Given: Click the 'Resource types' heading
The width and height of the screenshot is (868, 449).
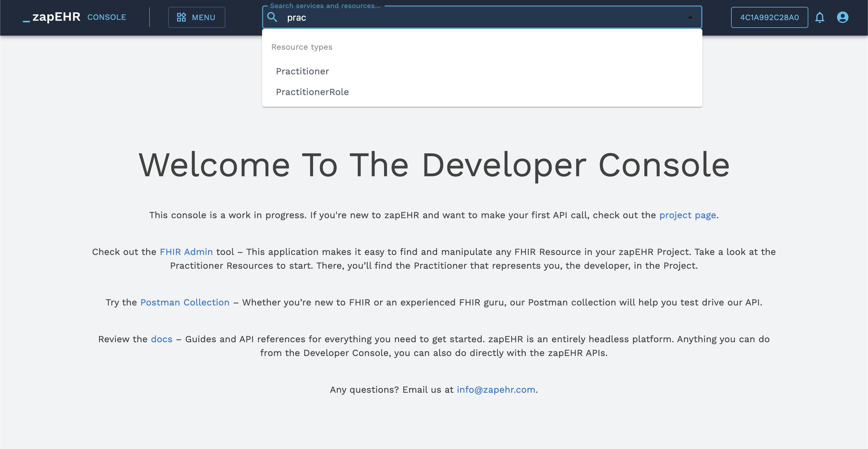Looking at the screenshot, I should [x=302, y=47].
